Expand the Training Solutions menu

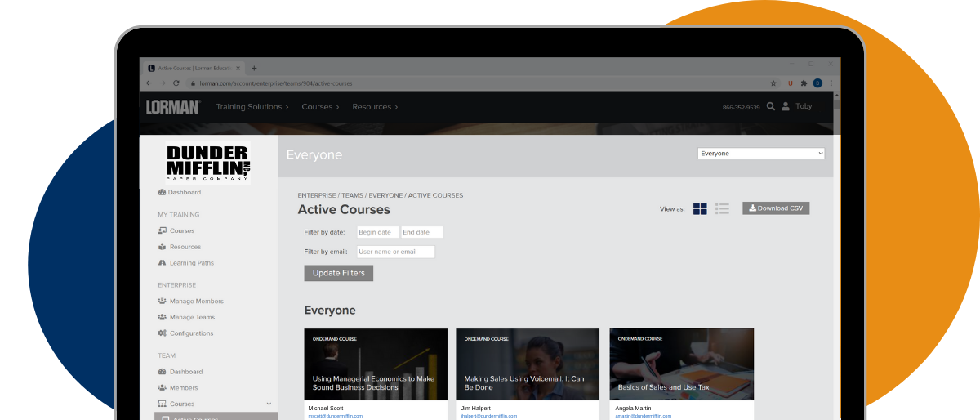[252, 107]
